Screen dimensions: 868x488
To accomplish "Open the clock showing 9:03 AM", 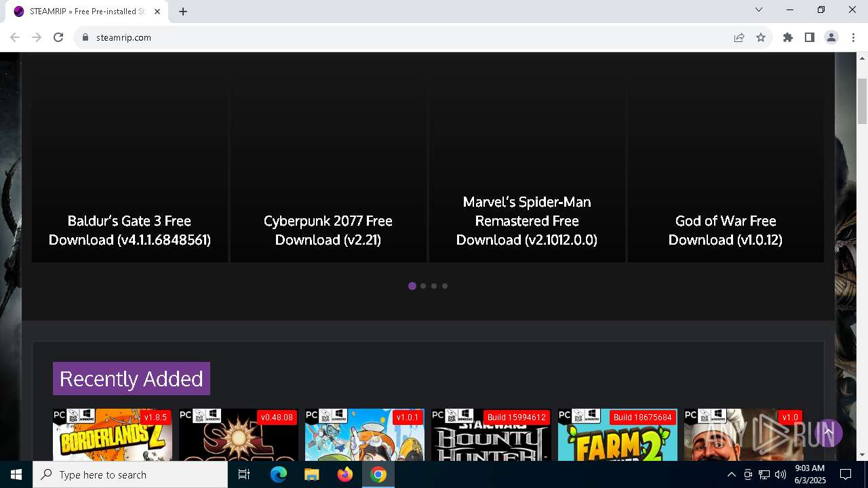I will coord(810,474).
